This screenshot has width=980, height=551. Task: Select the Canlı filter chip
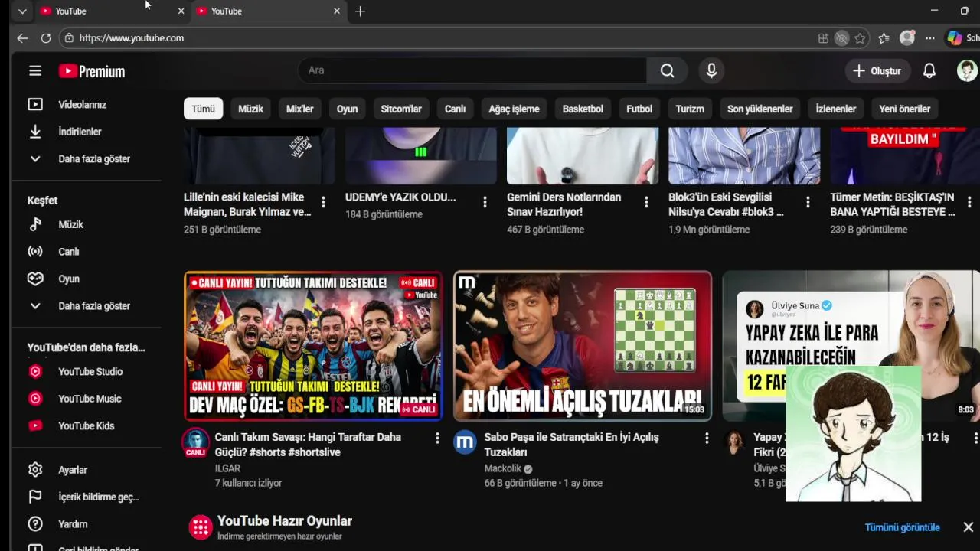[455, 109]
